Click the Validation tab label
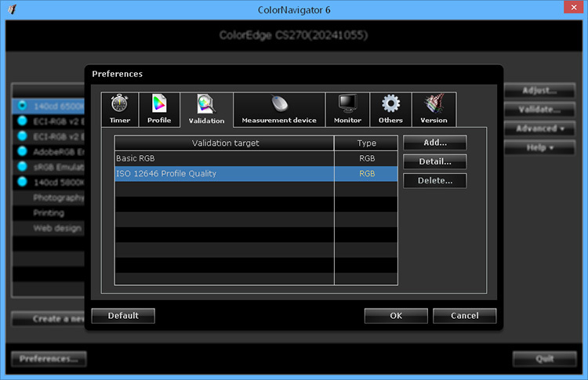Viewport: 588px width, 380px height. click(x=207, y=121)
